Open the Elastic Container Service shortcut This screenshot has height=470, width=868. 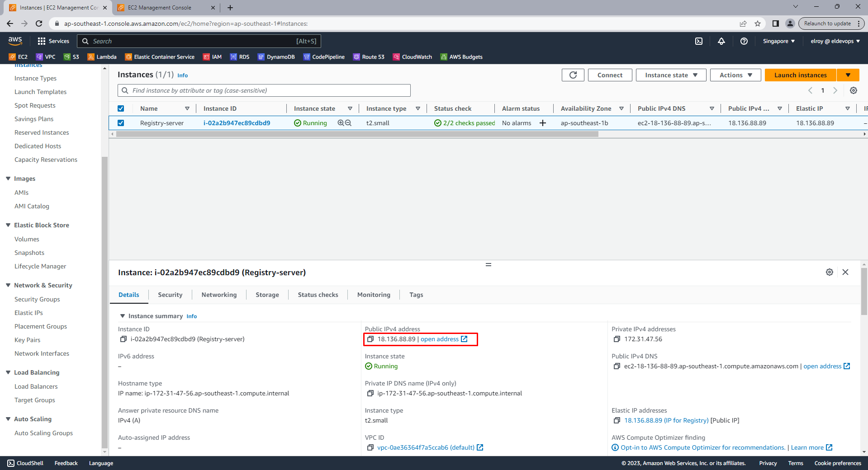[x=160, y=57]
